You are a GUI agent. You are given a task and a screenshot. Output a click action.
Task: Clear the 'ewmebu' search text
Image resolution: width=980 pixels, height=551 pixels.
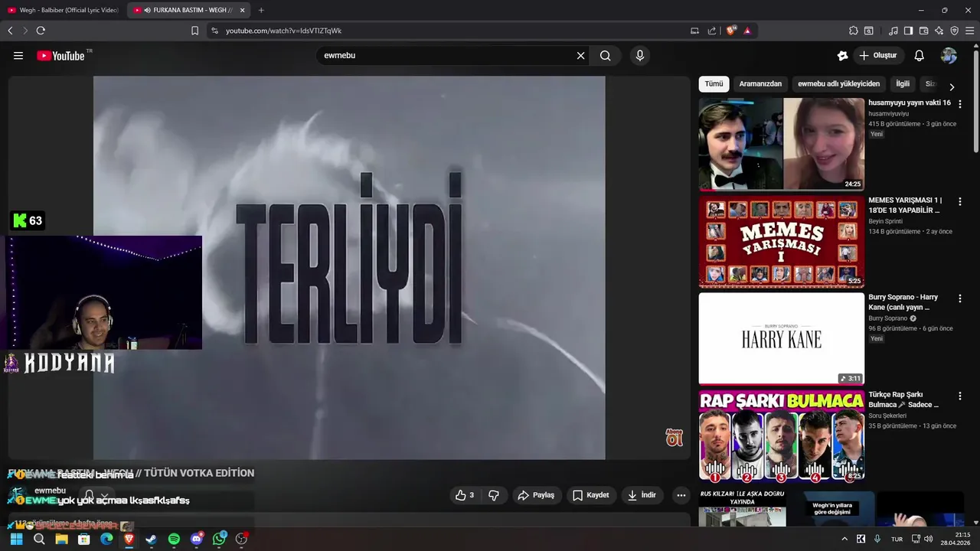(x=580, y=56)
